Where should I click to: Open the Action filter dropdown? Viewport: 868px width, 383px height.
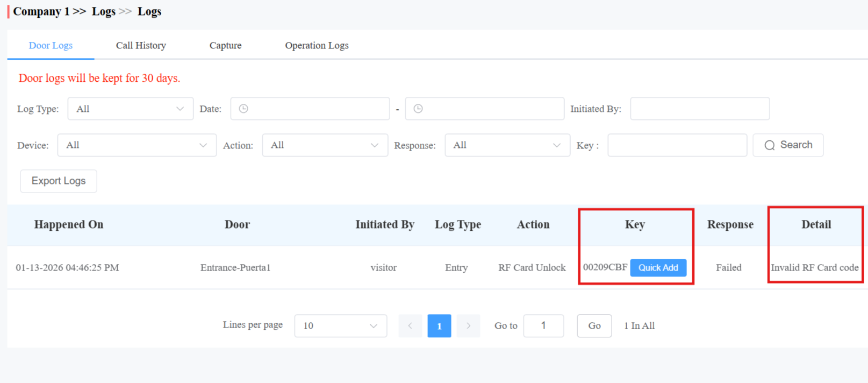click(325, 145)
